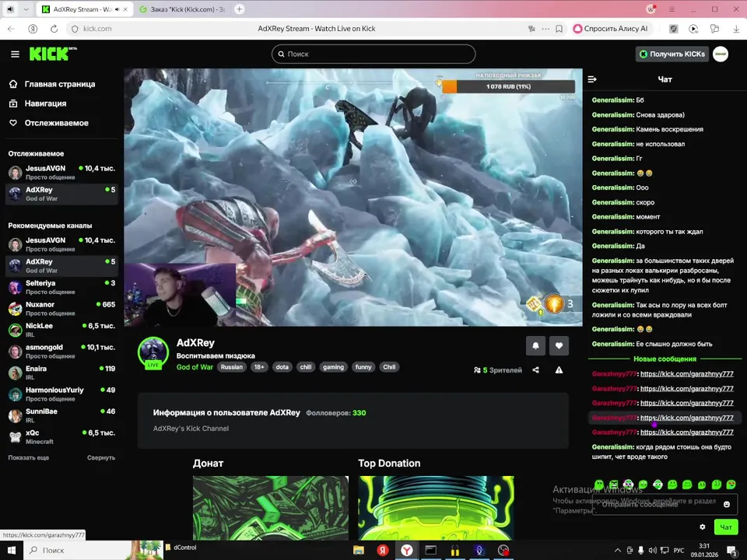The width and height of the screenshot is (747, 560).
Task: Open SunniBae recommended channel
Action: pos(62,415)
